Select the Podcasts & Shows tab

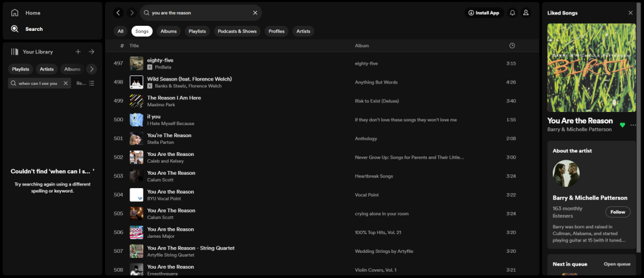coord(236,31)
